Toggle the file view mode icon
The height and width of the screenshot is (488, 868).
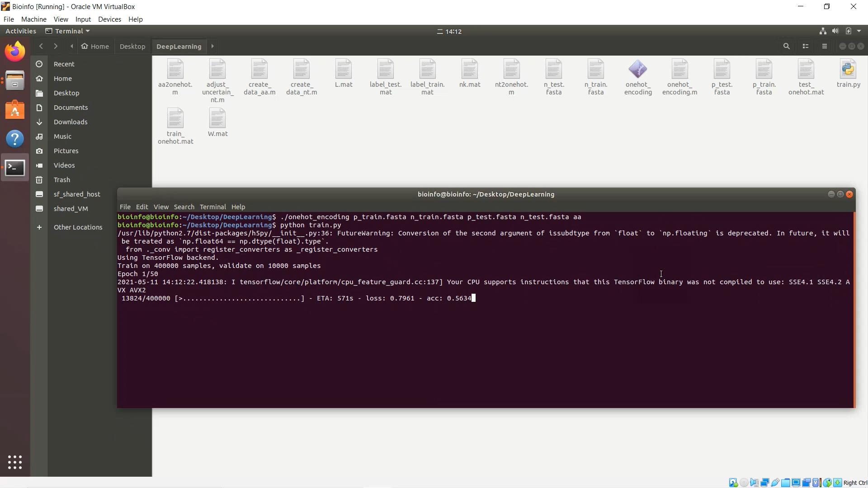coord(805,46)
